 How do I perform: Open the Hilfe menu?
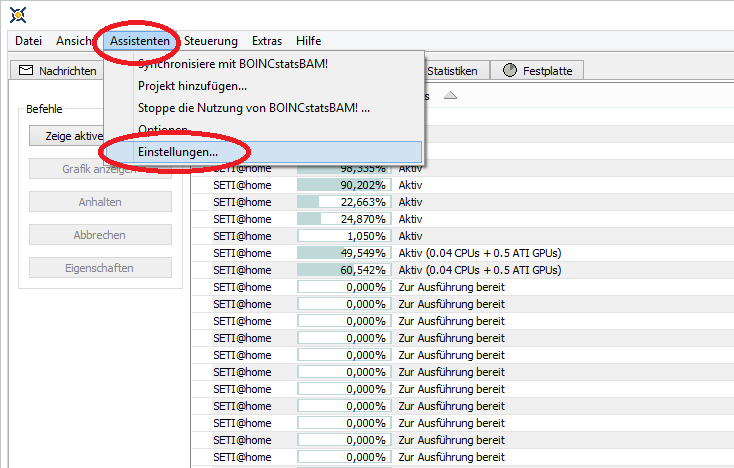(308, 41)
